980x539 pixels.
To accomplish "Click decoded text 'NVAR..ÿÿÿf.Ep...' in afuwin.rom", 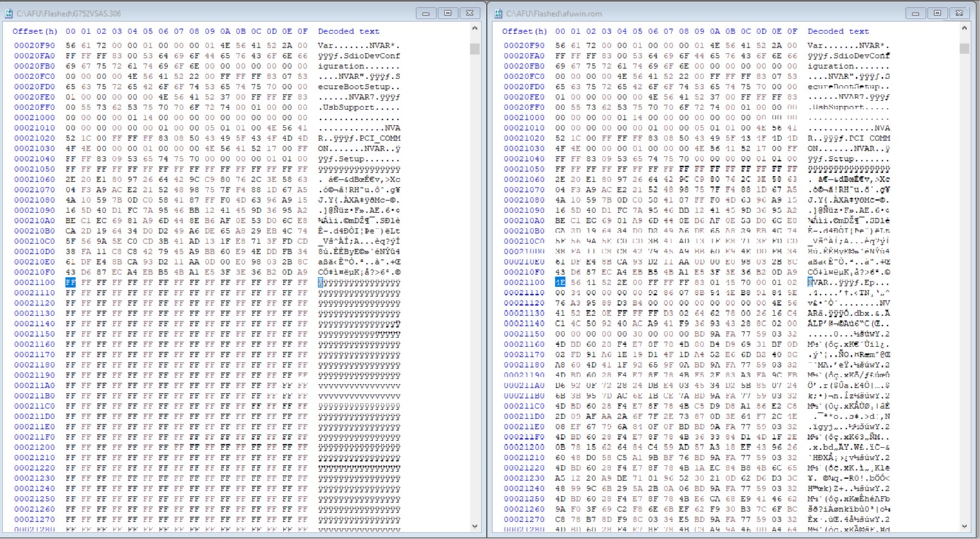I will pyautogui.click(x=849, y=283).
